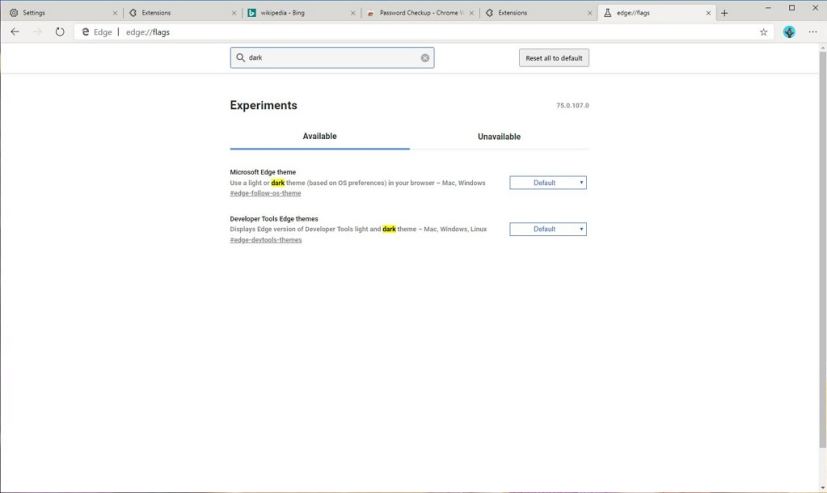The image size is (827, 493).
Task: Close the second Extensions tab next to edge://flags
Action: click(590, 13)
